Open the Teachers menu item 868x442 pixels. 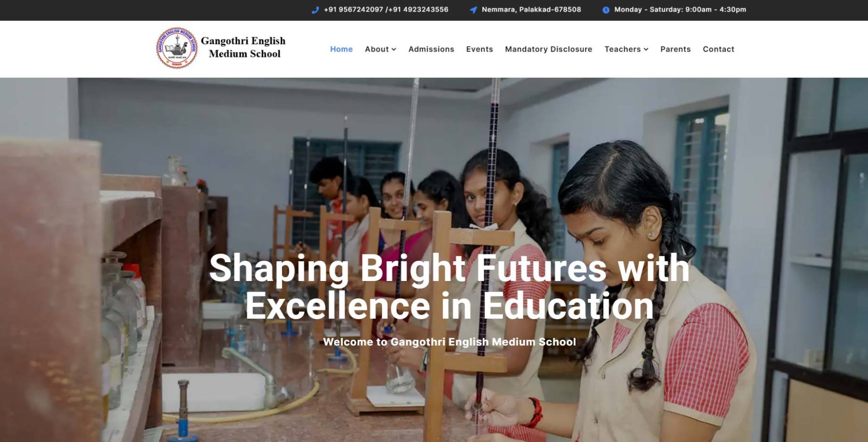[626, 49]
